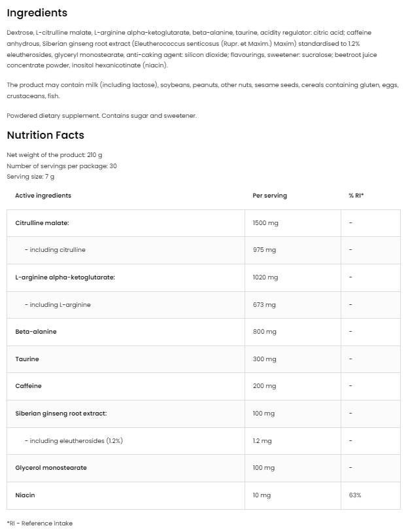Click the Niacin row label
Viewport: 408px width, 532px height.
pyautogui.click(x=25, y=495)
